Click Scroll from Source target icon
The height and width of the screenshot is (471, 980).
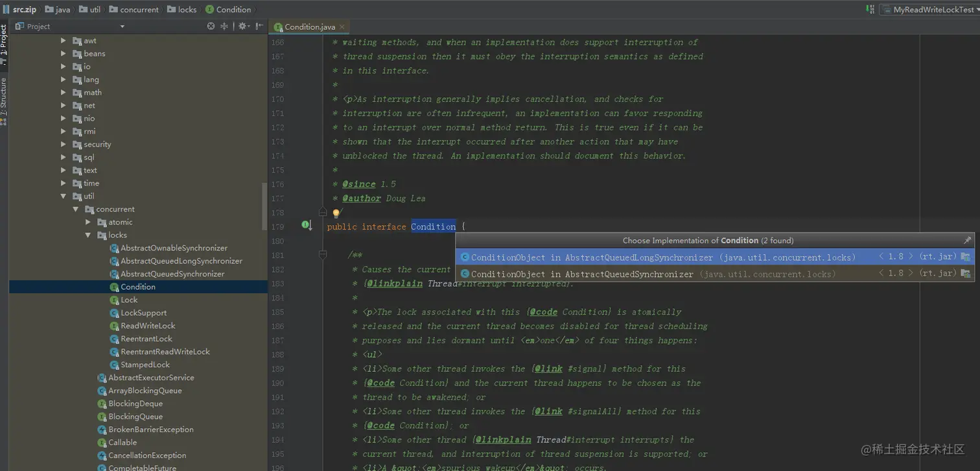pyautogui.click(x=211, y=27)
